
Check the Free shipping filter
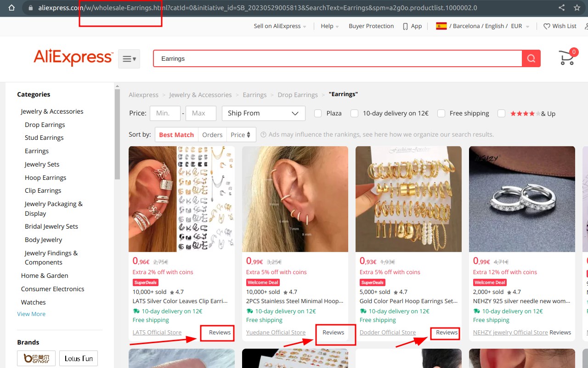point(441,113)
